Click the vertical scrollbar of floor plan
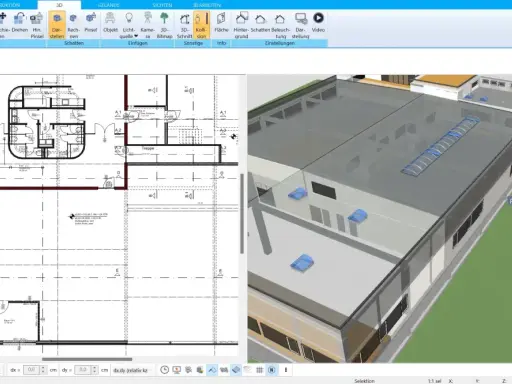 pyautogui.click(x=242, y=213)
